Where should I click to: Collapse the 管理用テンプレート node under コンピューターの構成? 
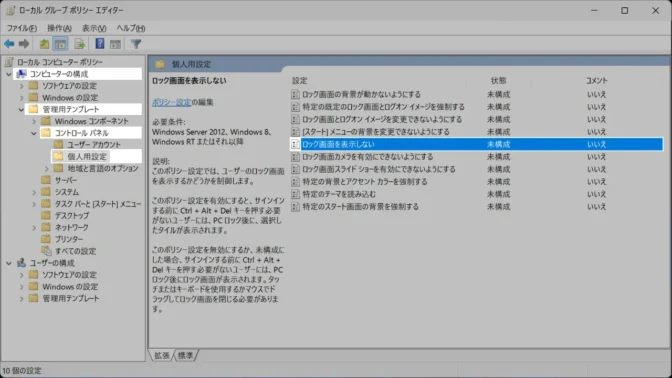(21, 109)
